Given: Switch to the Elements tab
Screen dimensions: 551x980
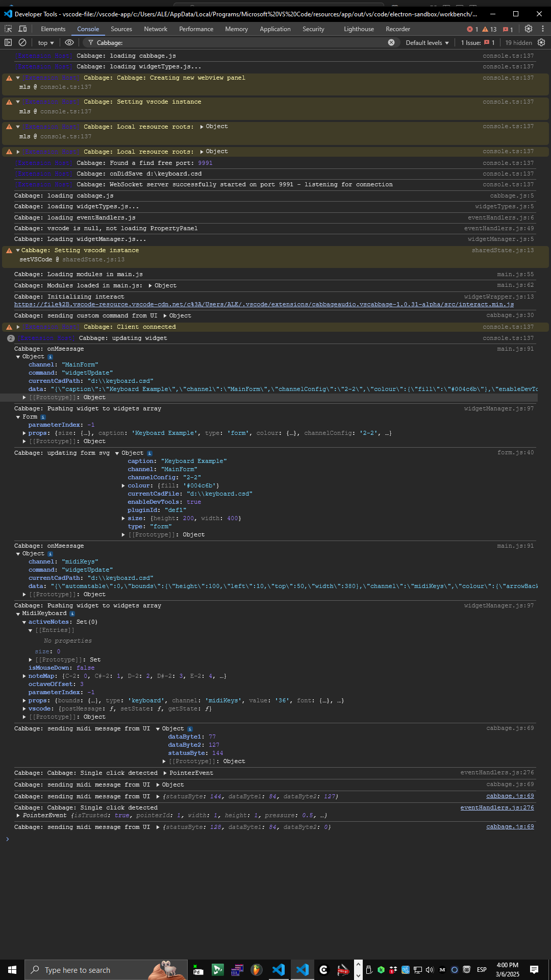Looking at the screenshot, I should (x=53, y=29).
